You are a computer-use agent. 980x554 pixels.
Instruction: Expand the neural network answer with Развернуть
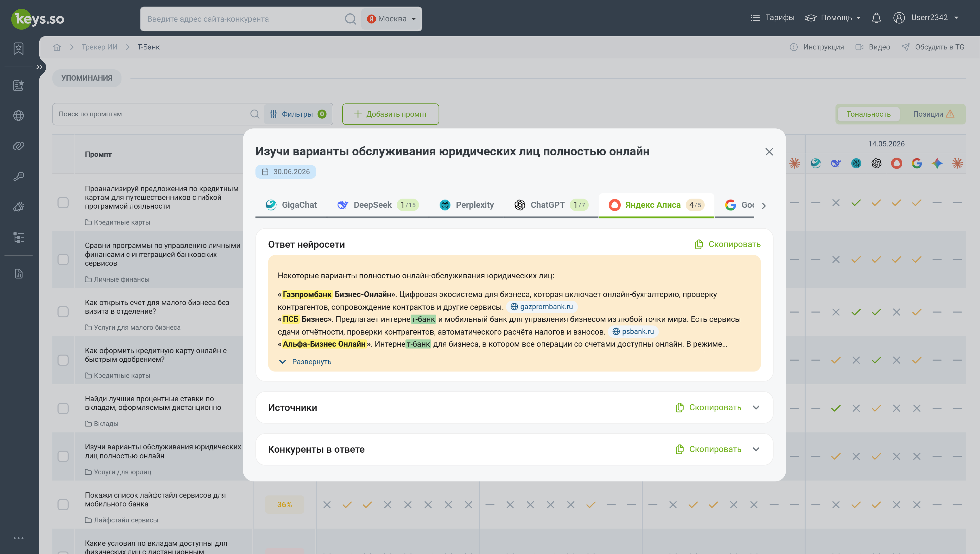(x=305, y=362)
